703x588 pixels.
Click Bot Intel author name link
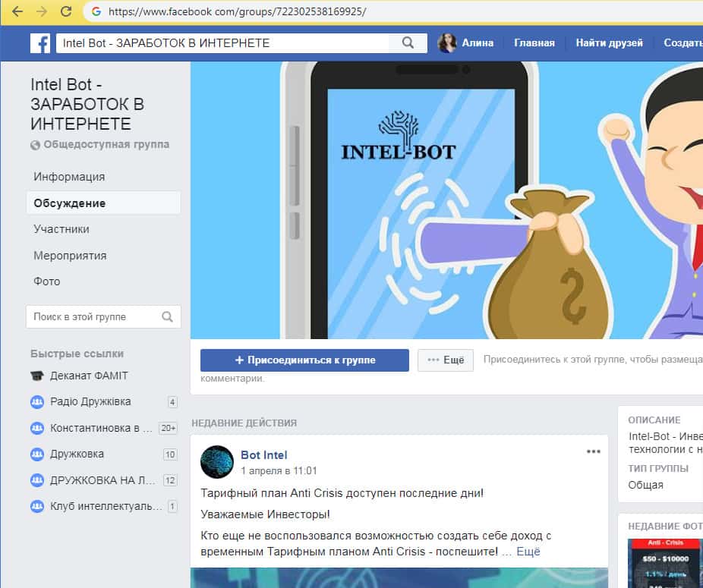click(263, 455)
